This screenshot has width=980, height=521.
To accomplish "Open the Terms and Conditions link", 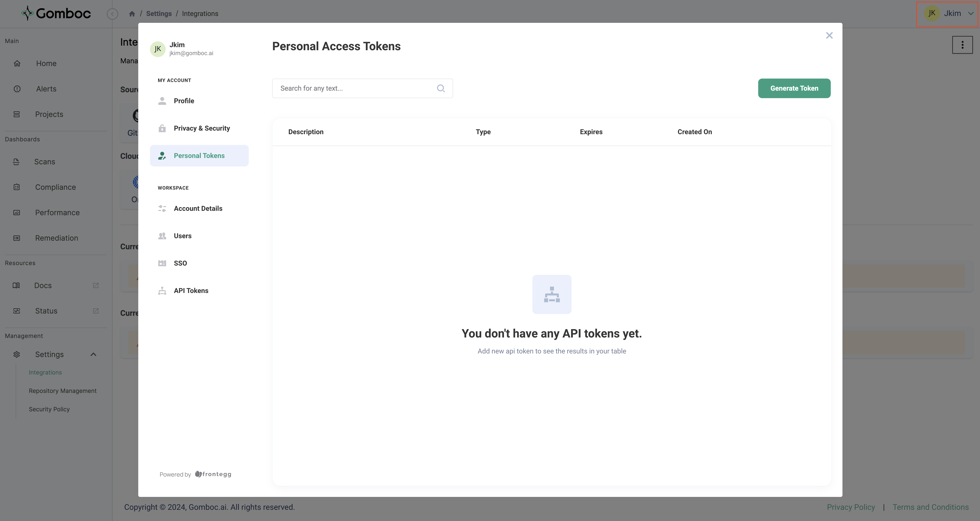I will [931, 507].
